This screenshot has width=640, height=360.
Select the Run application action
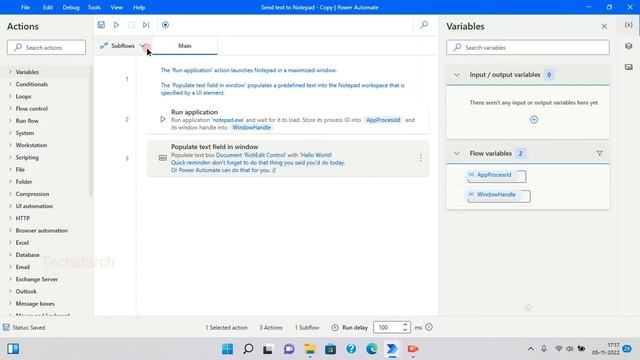(288, 119)
